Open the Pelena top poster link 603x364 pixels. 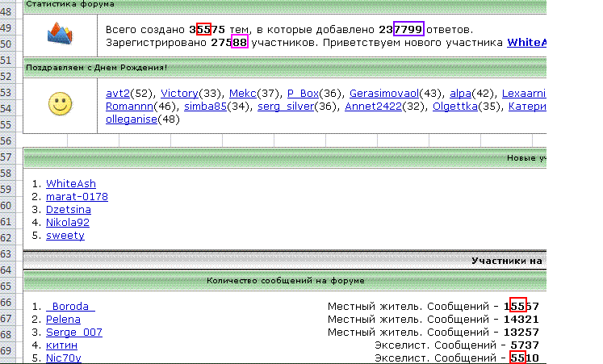[63, 320]
